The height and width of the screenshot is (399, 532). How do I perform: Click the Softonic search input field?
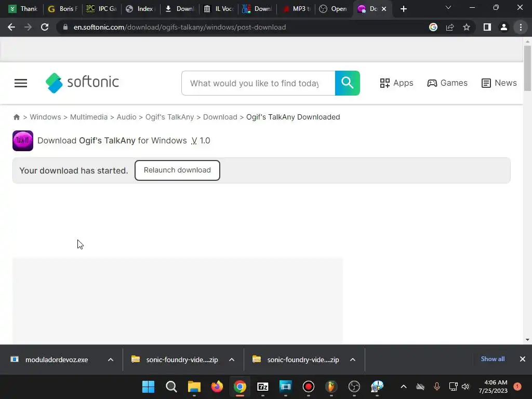258,83
